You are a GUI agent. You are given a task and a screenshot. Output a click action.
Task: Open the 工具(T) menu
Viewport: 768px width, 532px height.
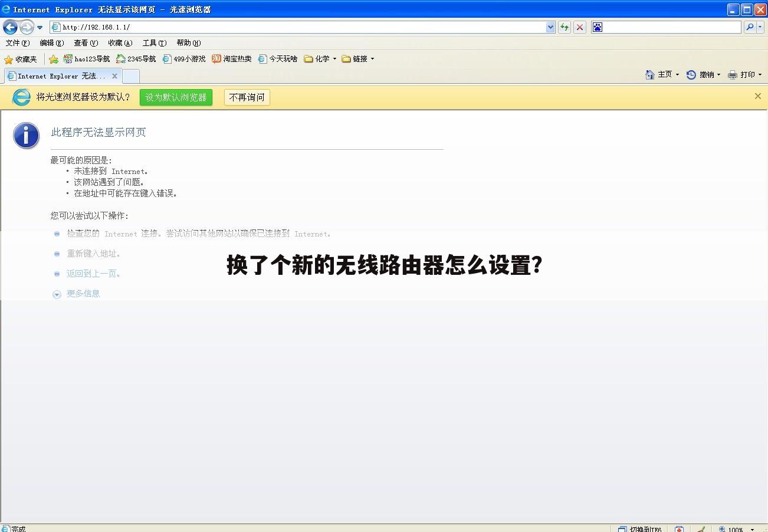pos(155,43)
